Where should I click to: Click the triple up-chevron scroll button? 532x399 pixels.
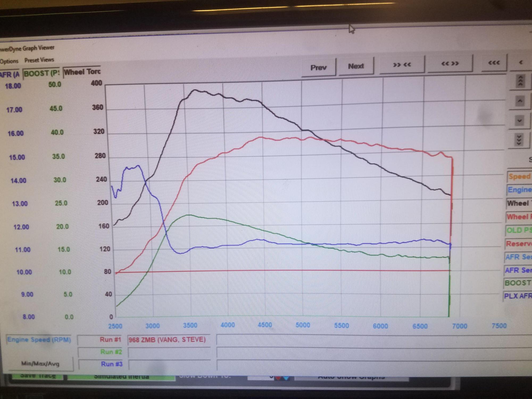(x=521, y=81)
